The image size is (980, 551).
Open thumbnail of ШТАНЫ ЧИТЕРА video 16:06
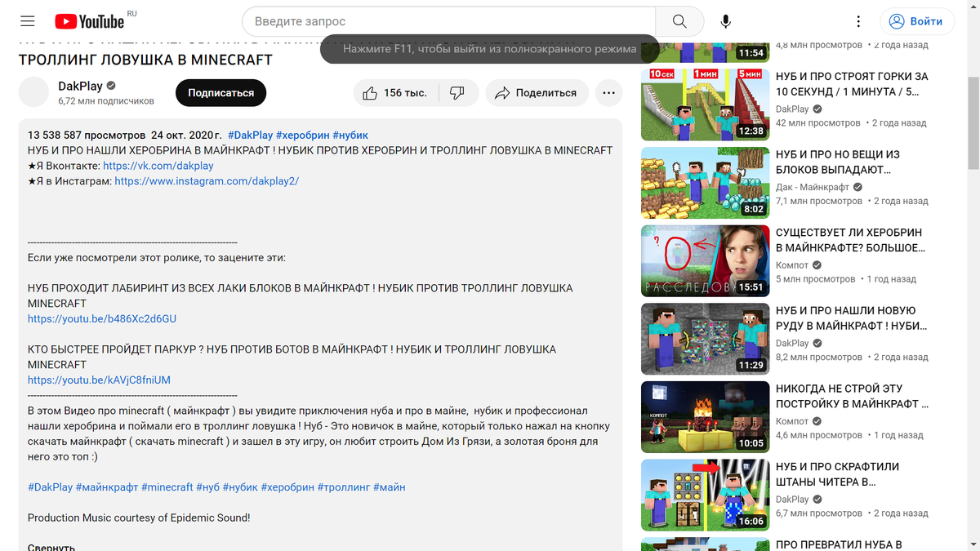[706, 495]
